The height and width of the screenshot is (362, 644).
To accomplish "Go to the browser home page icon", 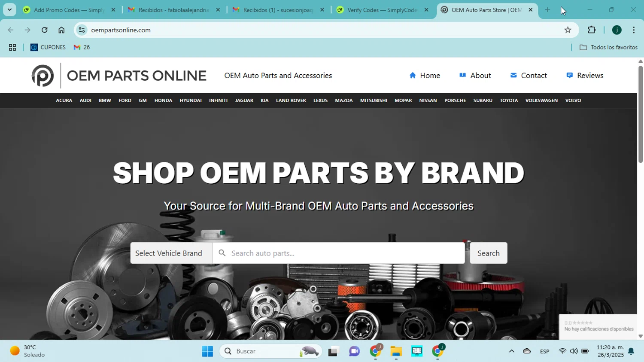I will (x=61, y=30).
